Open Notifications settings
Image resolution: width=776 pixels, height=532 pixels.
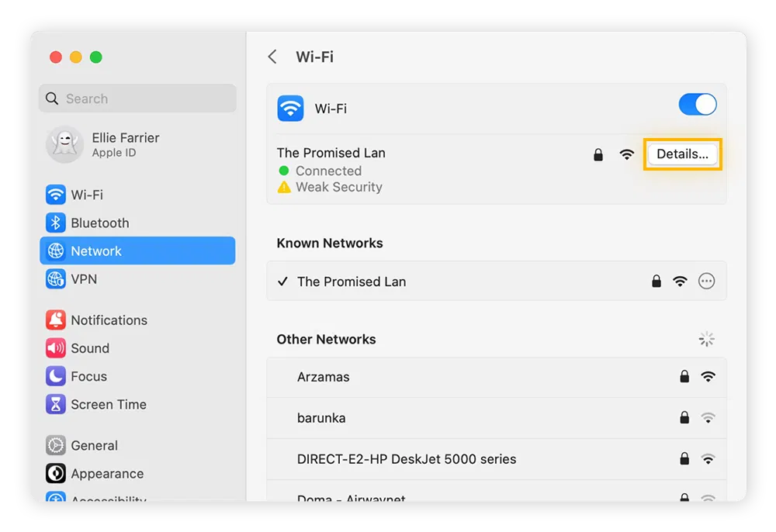tap(137, 320)
